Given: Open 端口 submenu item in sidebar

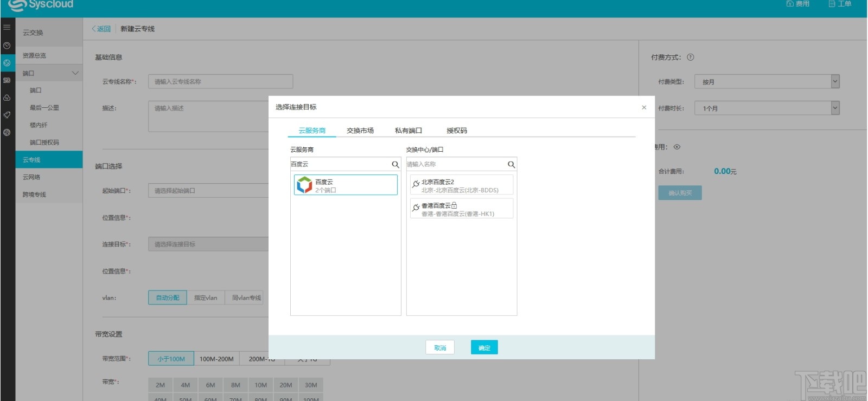Looking at the screenshot, I should pos(36,90).
